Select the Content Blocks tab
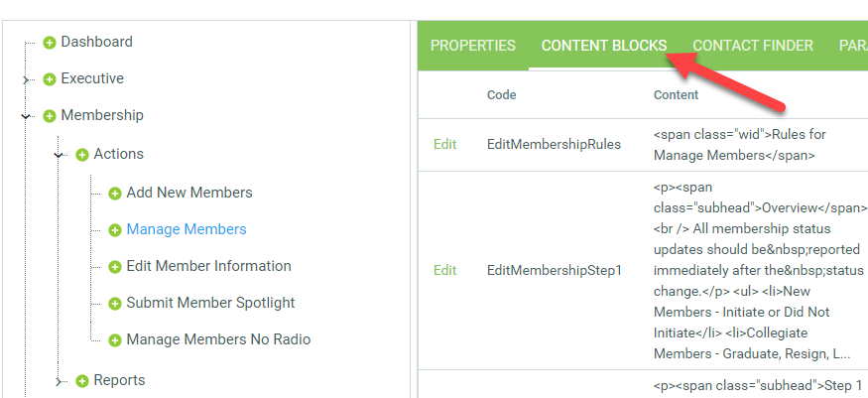Viewport: 868px width, 398px height. pyautogui.click(x=604, y=46)
